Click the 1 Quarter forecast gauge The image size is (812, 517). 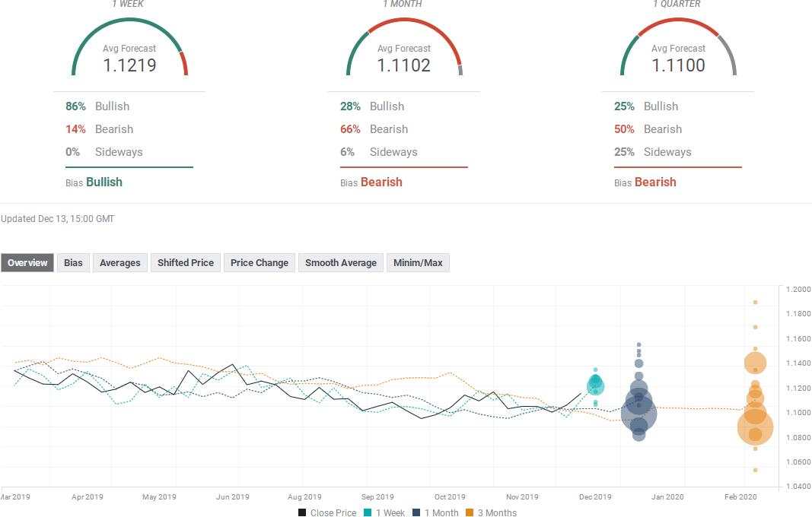[678, 46]
